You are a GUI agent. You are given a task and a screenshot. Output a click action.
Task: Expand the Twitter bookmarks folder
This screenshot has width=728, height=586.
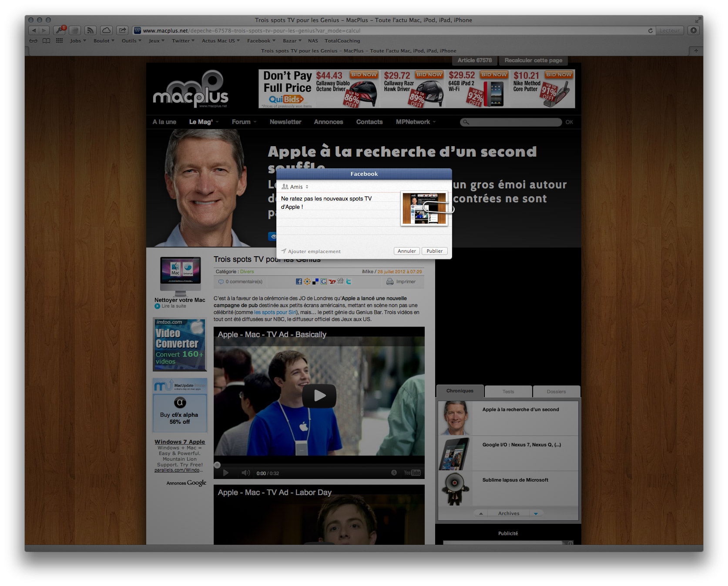point(183,41)
